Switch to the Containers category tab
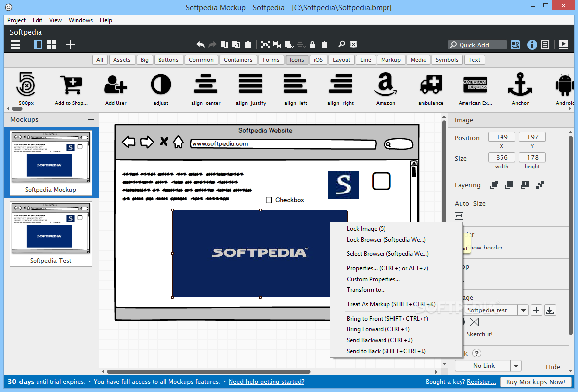The image size is (578, 392). 238,60
